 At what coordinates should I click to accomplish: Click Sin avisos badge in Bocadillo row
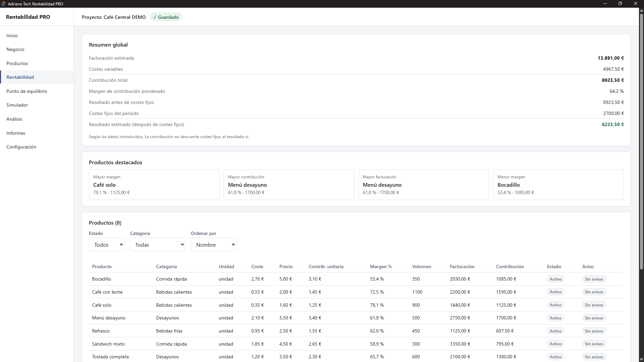click(594, 279)
